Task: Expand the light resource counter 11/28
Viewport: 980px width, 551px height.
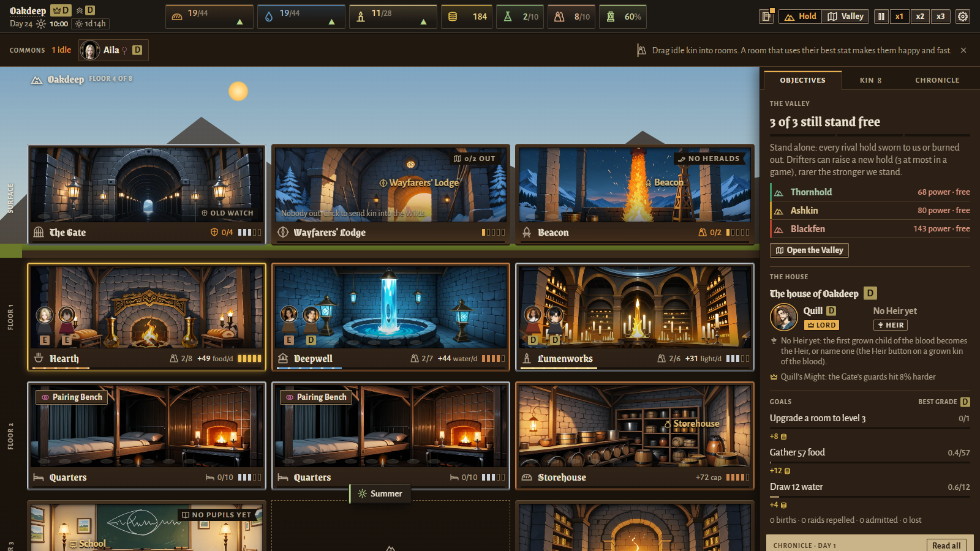Action: 393,17
